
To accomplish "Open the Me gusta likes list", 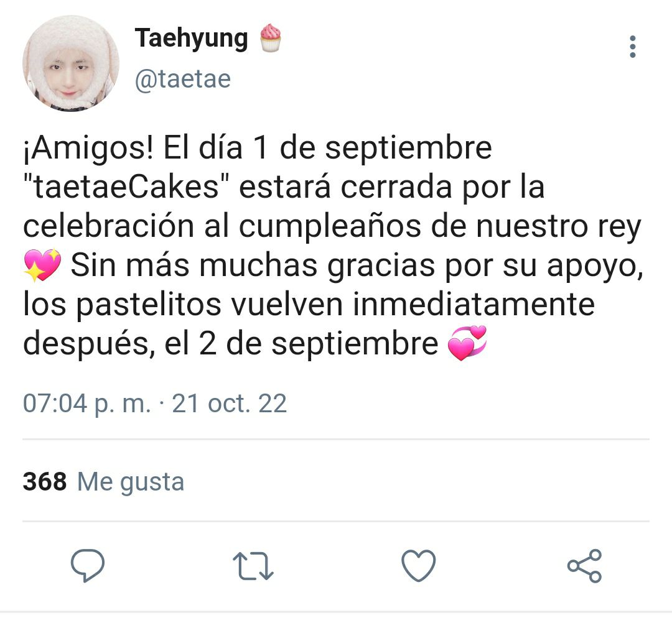I will 131,482.
